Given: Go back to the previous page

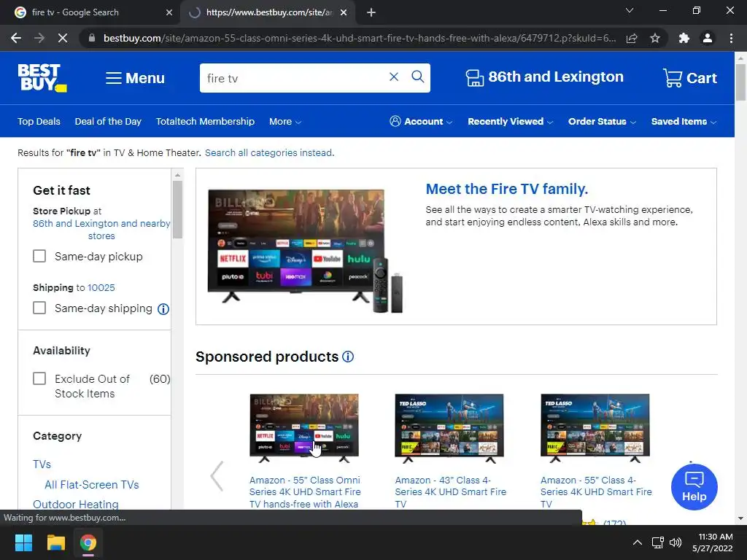Looking at the screenshot, I should tap(16, 38).
